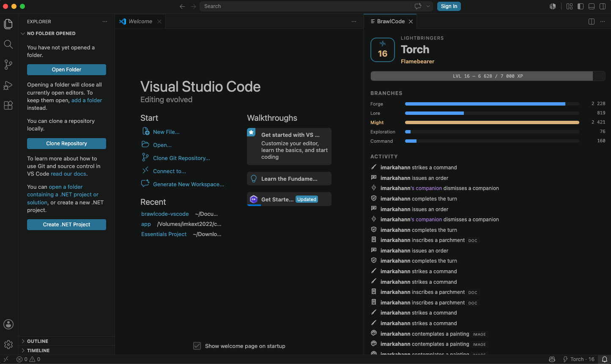Open the Explorer view in activity bar
This screenshot has width=611, height=364.
point(8,24)
